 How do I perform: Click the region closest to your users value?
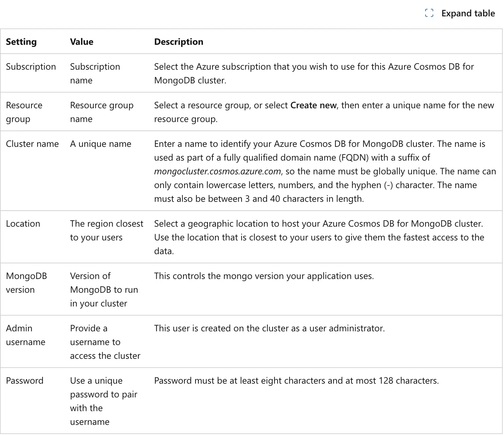click(107, 231)
